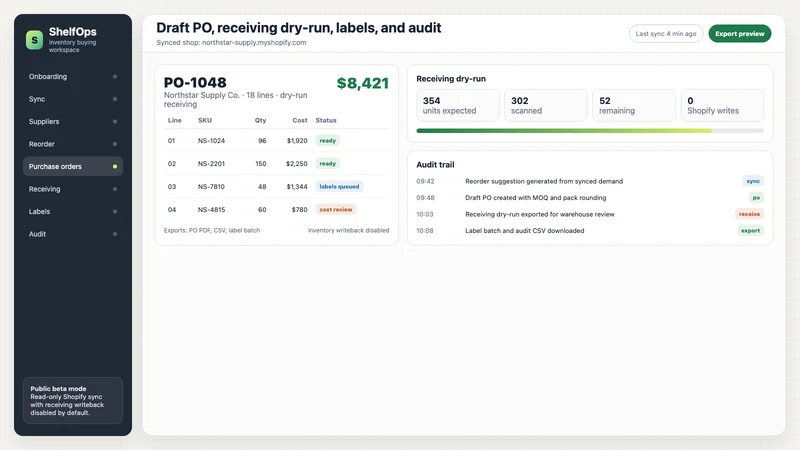This screenshot has width=800, height=450.
Task: Click the Inventory writeback disabled note
Action: [348, 231]
